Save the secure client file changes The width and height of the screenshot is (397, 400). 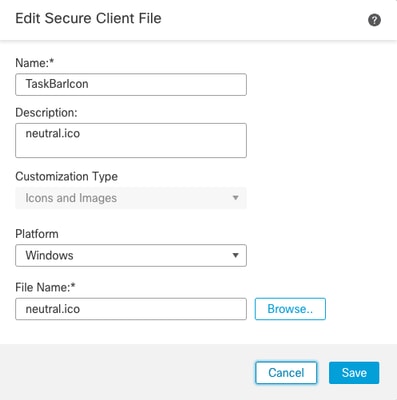[x=354, y=373]
